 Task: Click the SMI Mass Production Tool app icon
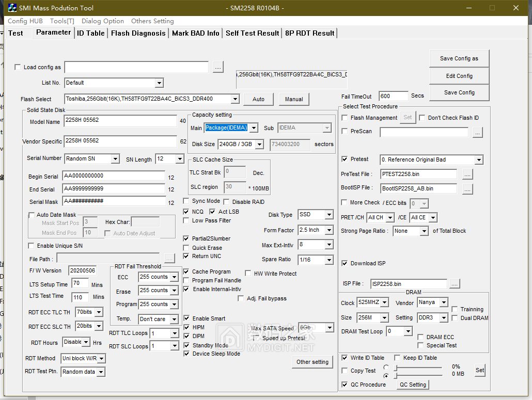(x=12, y=8)
